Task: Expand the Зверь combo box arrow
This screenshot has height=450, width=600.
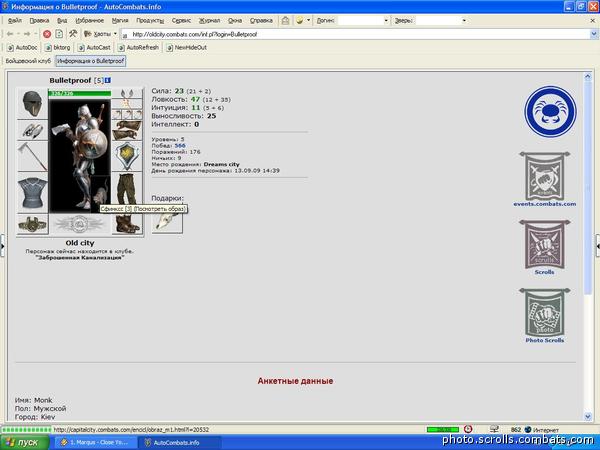Action: pos(464,20)
